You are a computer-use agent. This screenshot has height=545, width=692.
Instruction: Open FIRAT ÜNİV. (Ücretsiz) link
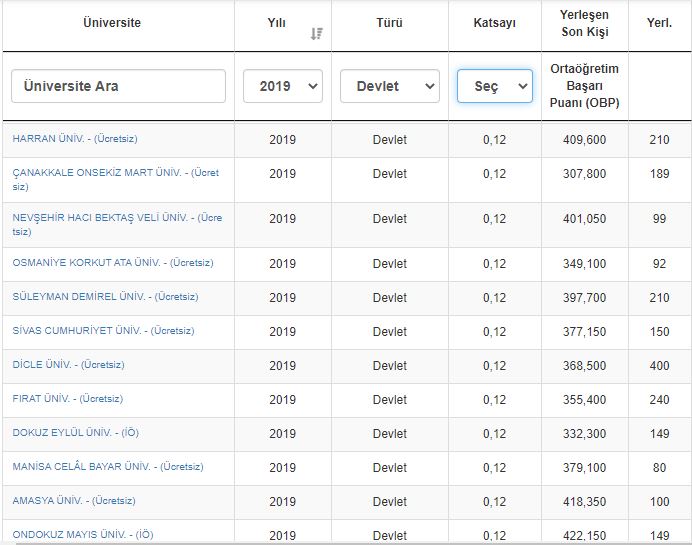(68, 398)
